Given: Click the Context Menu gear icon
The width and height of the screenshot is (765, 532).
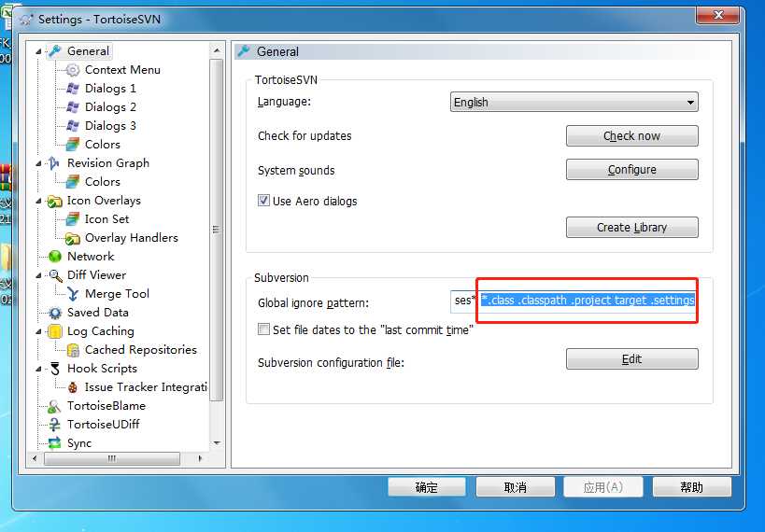Looking at the screenshot, I should click(x=73, y=70).
